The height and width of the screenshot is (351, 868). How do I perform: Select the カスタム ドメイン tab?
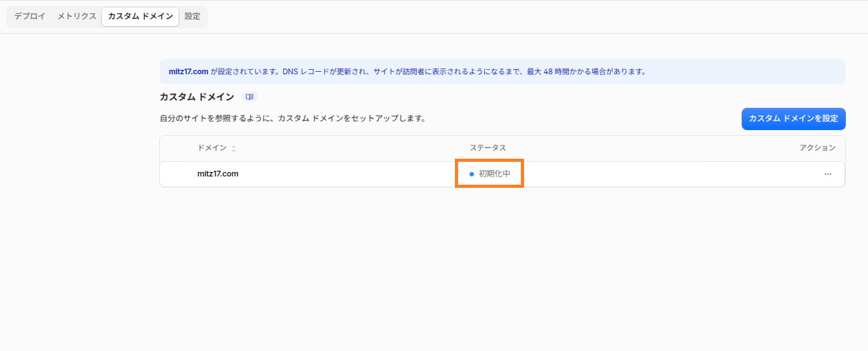(x=140, y=17)
